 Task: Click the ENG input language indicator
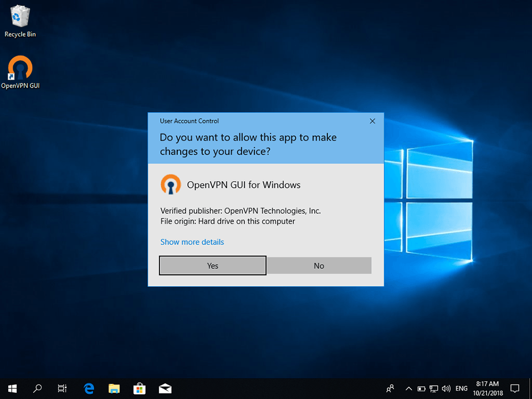462,388
